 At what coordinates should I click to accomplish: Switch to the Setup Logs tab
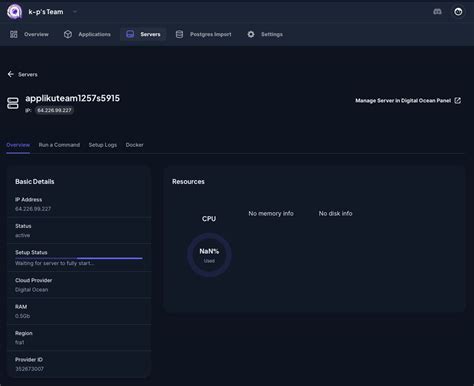coord(103,145)
